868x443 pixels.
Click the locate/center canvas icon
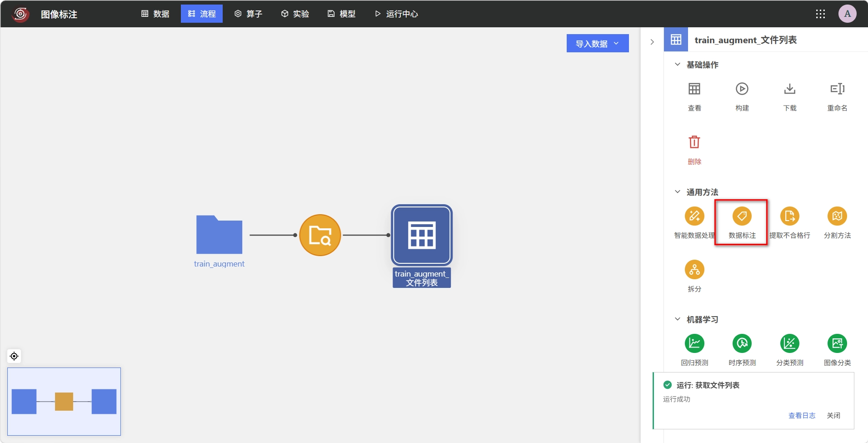click(x=14, y=356)
